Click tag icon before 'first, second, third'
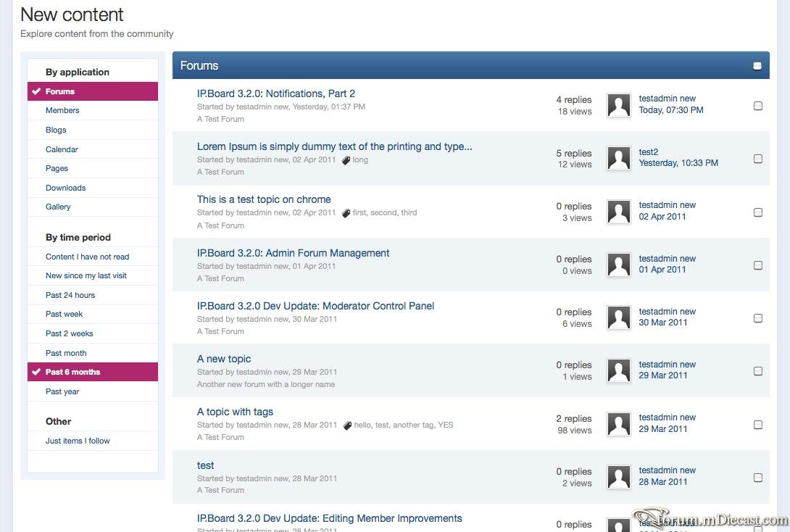This screenshot has height=532, width=790. [346, 213]
